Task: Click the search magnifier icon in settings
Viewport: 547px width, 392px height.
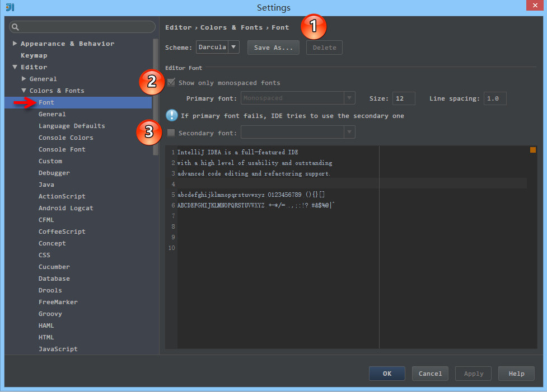Action: click(15, 27)
